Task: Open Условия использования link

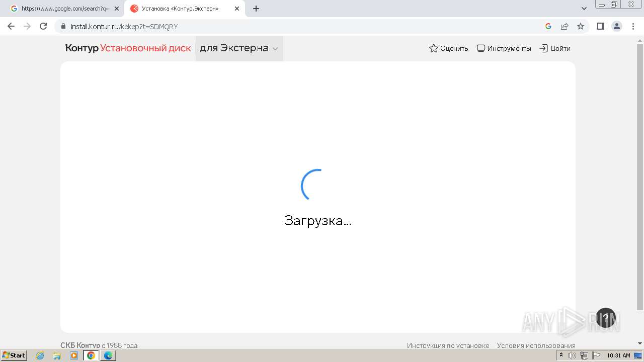Action: click(536, 345)
